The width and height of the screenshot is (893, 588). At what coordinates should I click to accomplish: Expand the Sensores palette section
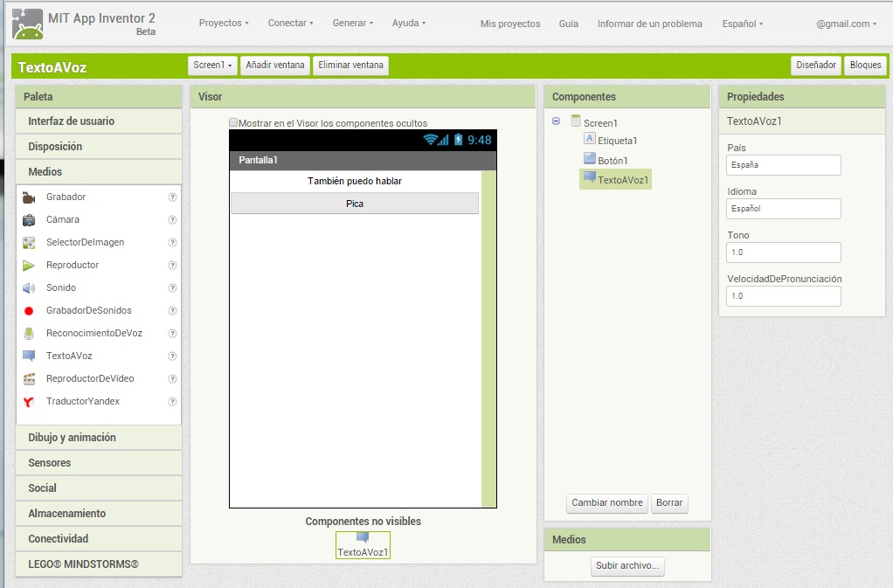point(99,463)
